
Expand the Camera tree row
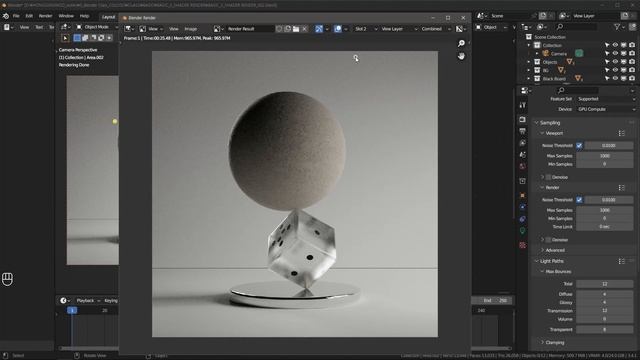pyautogui.click(x=537, y=53)
